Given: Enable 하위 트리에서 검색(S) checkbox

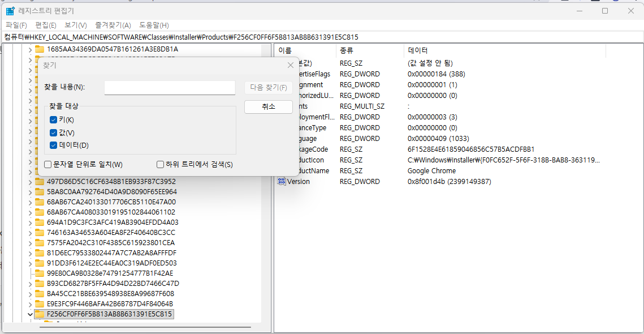Looking at the screenshot, I should (x=161, y=165).
